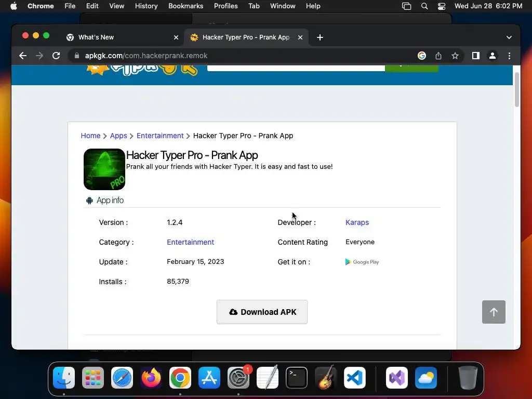Open the Chrome three-dot menu
The width and height of the screenshot is (532, 399).
coord(509,56)
